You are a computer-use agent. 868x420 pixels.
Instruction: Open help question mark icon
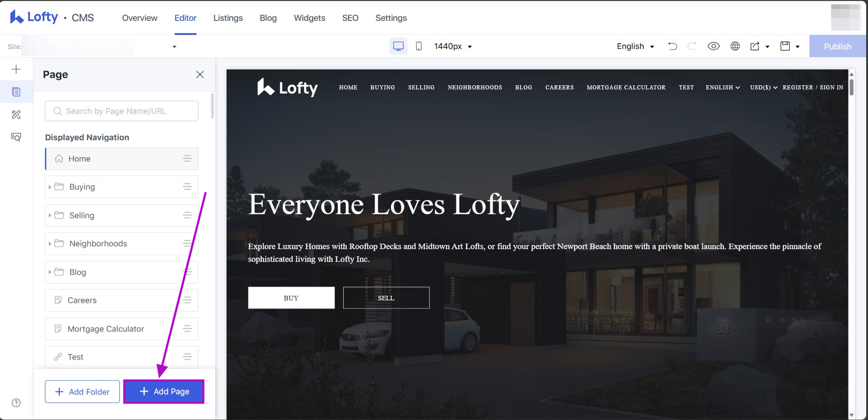pyautogui.click(x=16, y=403)
